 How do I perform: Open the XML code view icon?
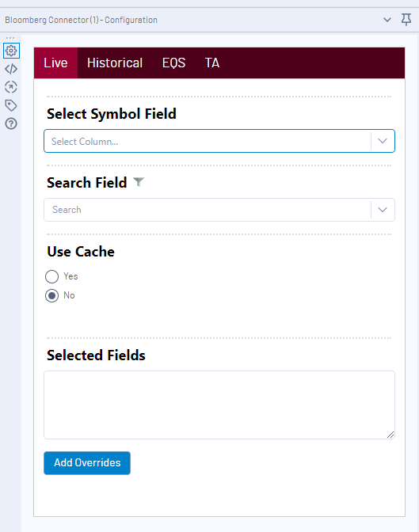point(11,69)
